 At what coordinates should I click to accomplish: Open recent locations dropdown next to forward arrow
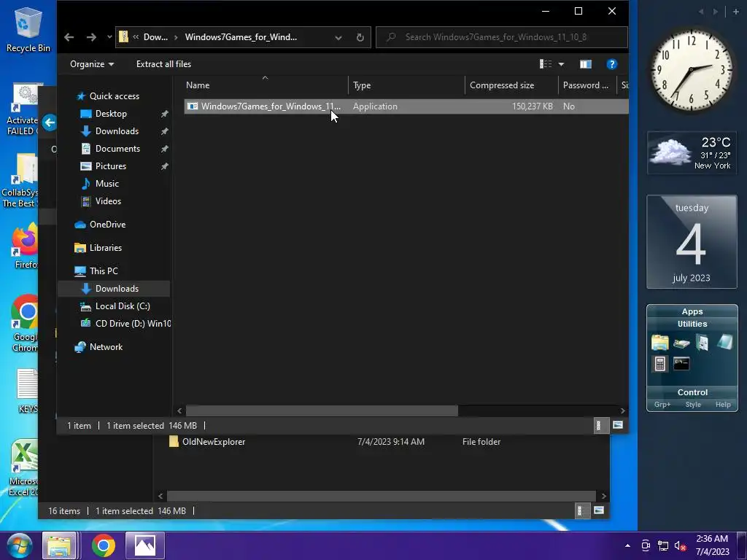point(109,37)
